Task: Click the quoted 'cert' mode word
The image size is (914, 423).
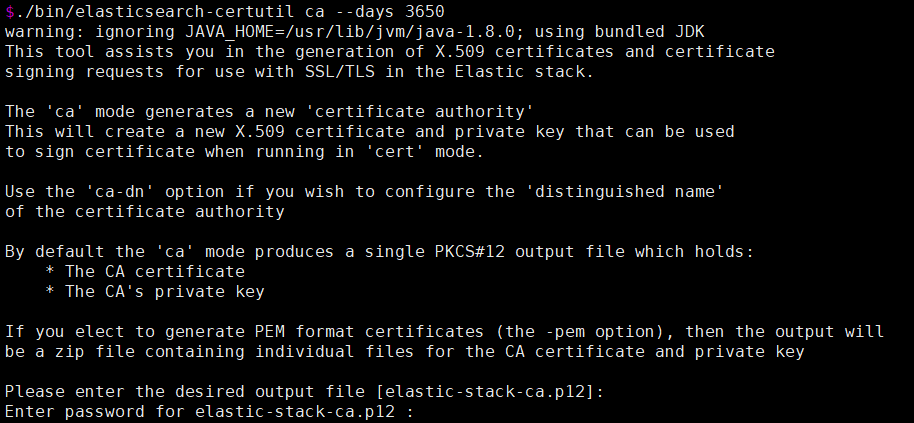Action: 395,151
